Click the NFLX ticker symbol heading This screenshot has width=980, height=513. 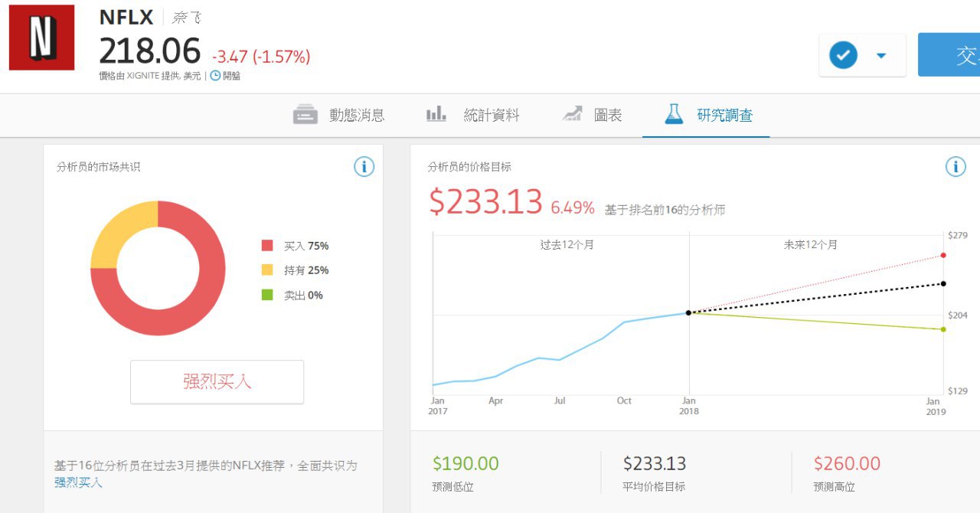(x=126, y=17)
